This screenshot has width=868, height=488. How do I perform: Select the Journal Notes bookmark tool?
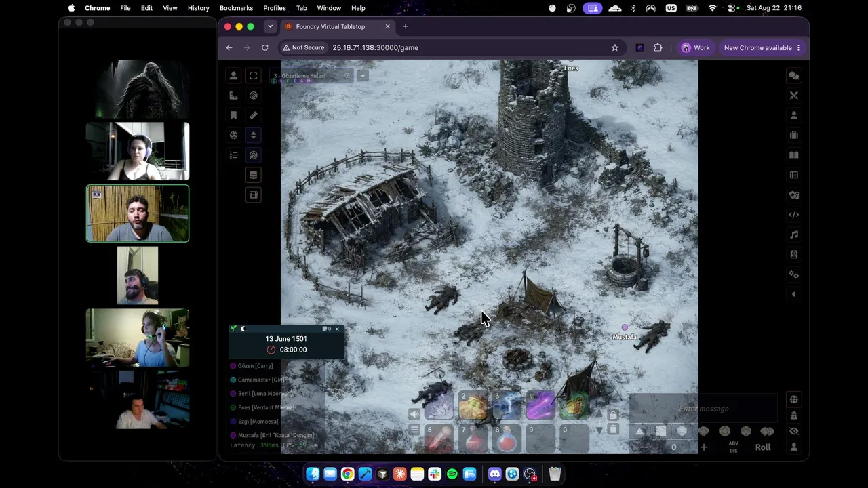(233, 115)
